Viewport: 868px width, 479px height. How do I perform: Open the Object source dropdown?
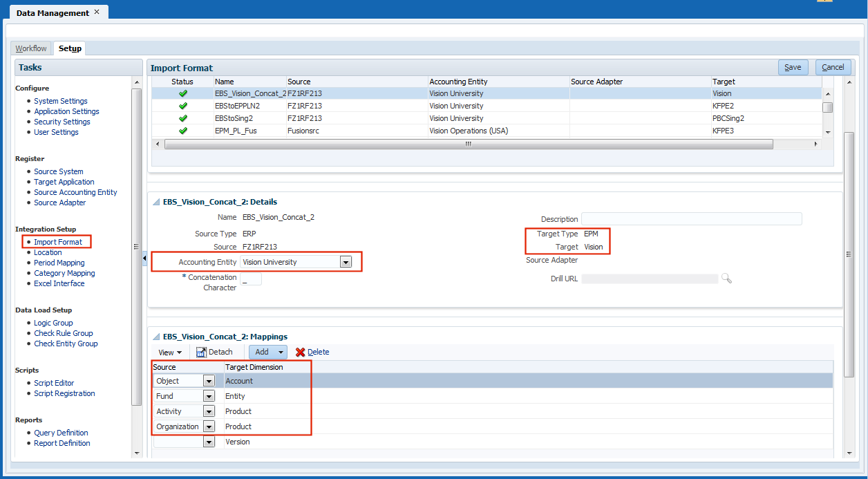(209, 381)
